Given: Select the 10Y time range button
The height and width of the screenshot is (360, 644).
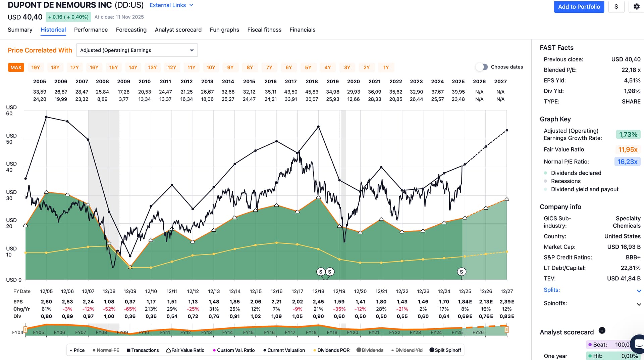Looking at the screenshot, I should pos(211,67).
